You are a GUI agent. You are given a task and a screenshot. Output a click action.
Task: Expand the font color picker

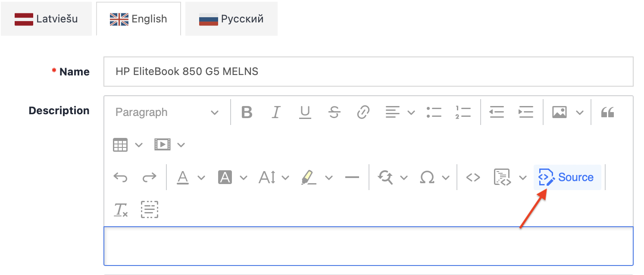click(x=201, y=177)
